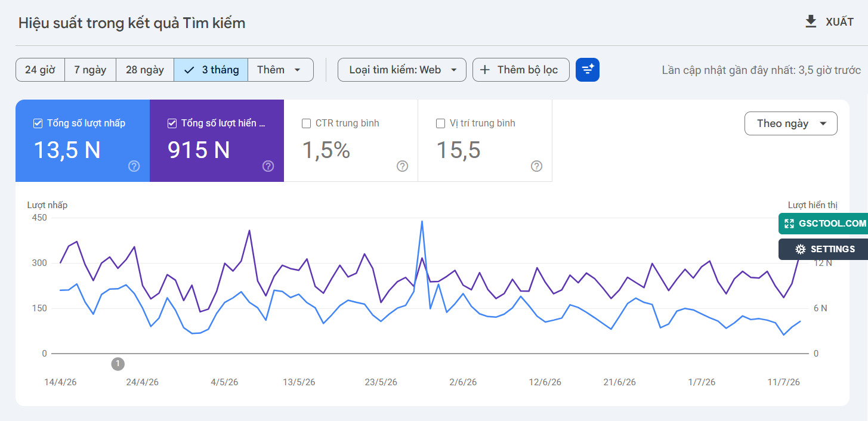This screenshot has height=421, width=868.
Task: Click the 14/4/26 date axis label
Action: pos(60,382)
